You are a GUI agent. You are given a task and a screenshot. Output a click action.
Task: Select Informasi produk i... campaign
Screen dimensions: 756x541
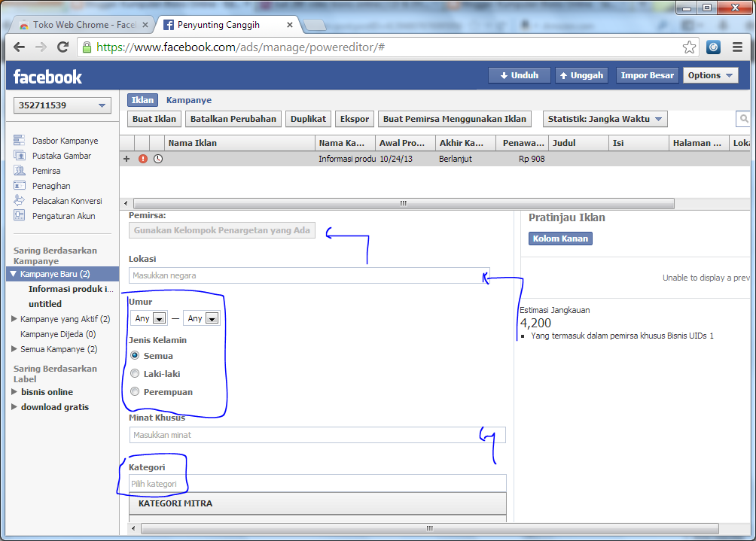pyautogui.click(x=71, y=289)
